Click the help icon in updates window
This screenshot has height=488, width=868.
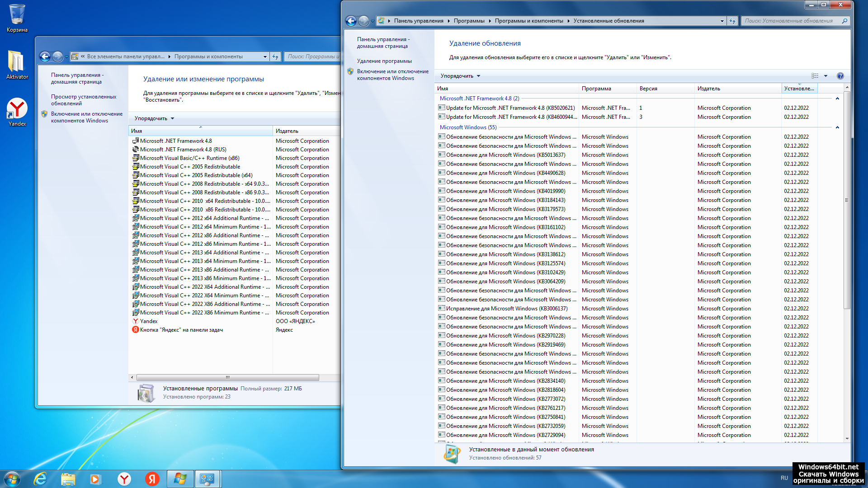840,76
